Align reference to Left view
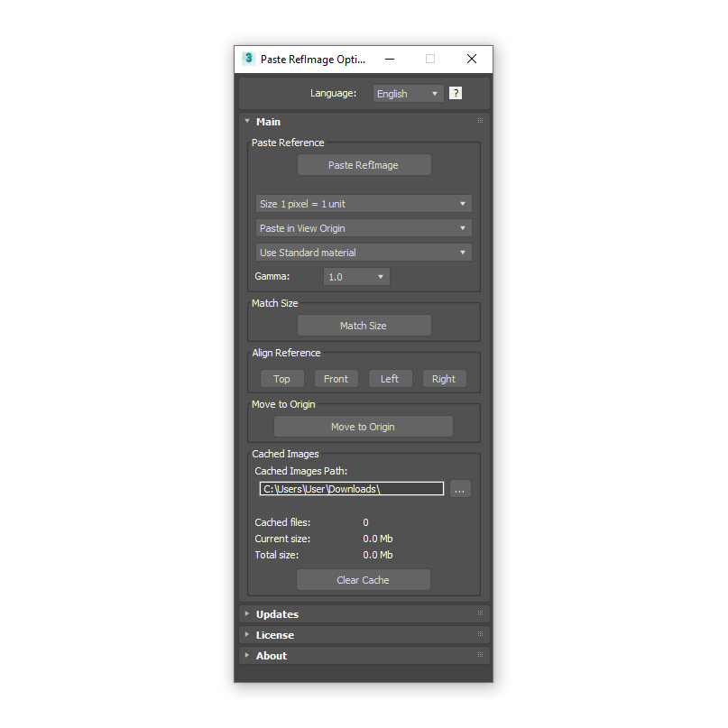 tap(390, 379)
